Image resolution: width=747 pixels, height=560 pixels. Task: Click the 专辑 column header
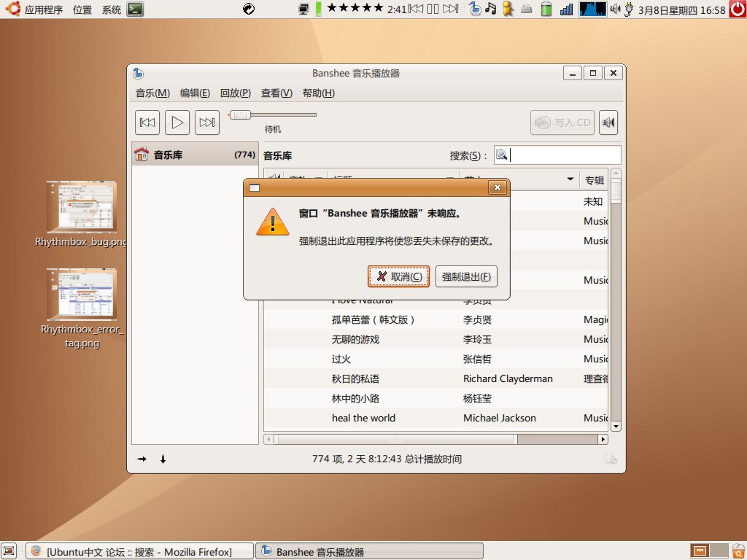594,180
